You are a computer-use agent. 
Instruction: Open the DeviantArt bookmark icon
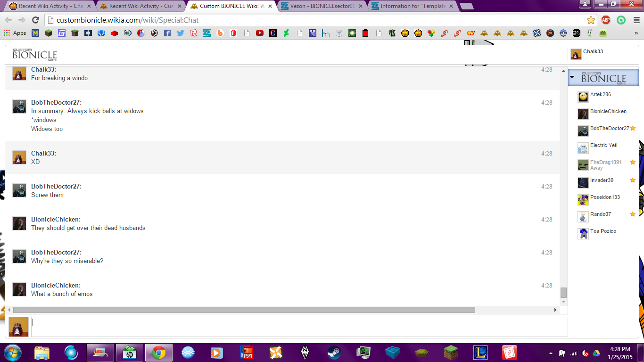click(x=286, y=33)
